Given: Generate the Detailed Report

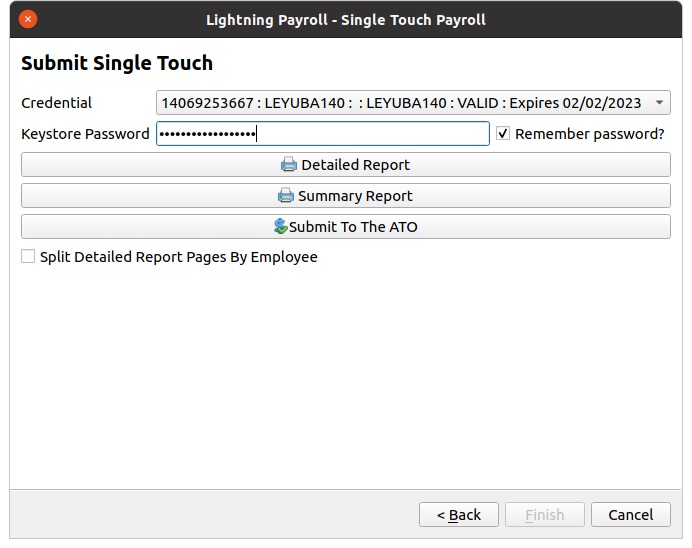Looking at the screenshot, I should pos(346,165).
